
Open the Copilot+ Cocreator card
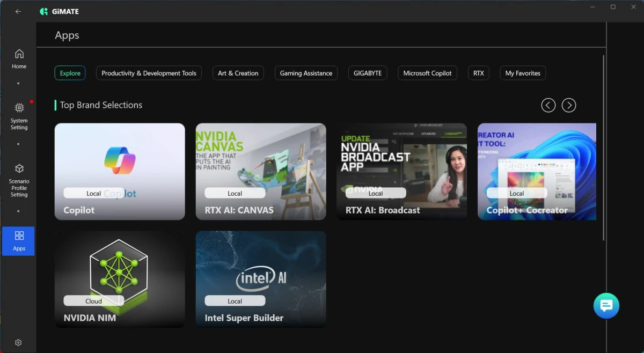[x=537, y=172]
